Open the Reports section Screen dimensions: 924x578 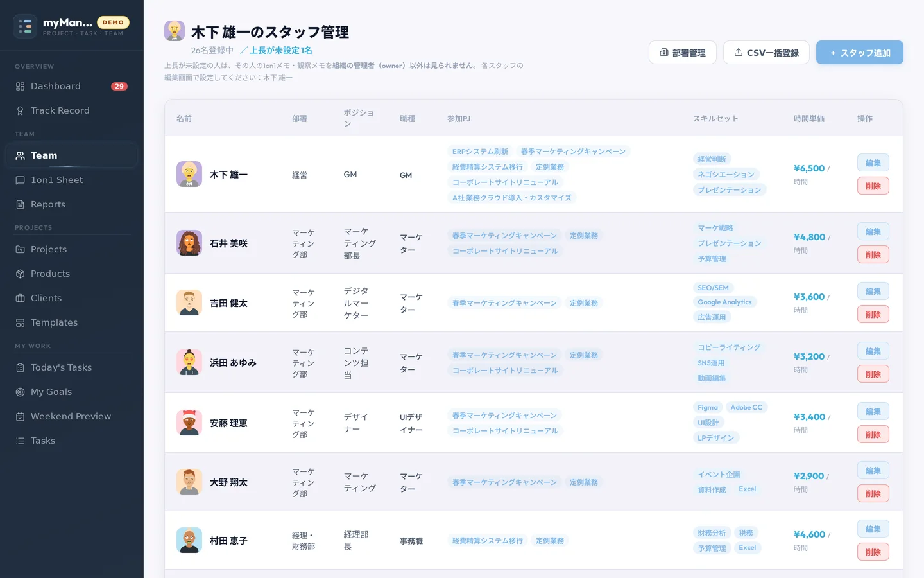(x=72, y=205)
